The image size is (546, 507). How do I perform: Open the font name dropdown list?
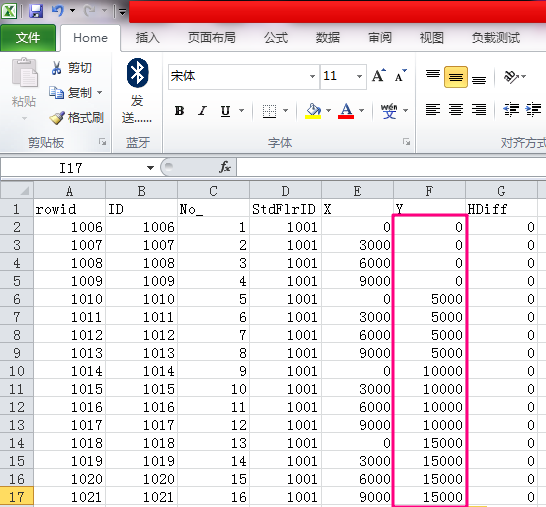click(312, 76)
